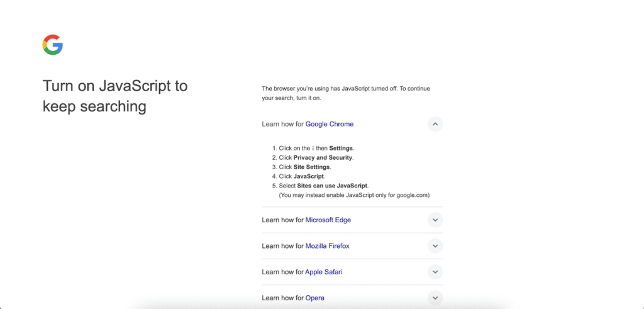This screenshot has height=309, width=644.
Task: Open the Google Chrome link
Action: [x=329, y=124]
